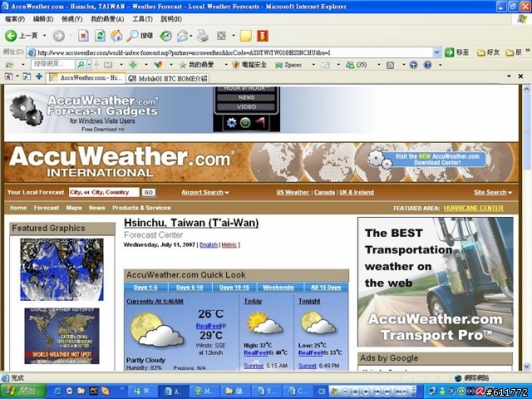Open the File (檔案) menu

(x=15, y=19)
